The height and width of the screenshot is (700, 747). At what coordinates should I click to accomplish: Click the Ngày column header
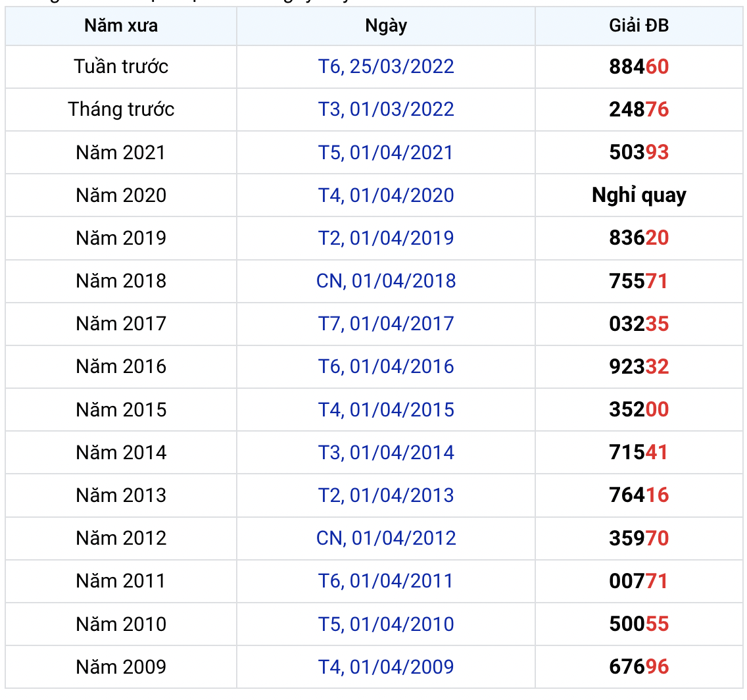pos(386,26)
